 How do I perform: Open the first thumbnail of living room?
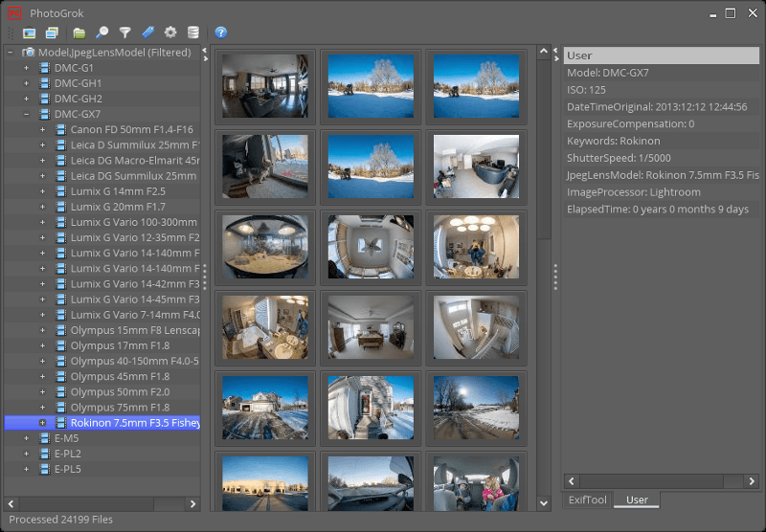point(265,85)
